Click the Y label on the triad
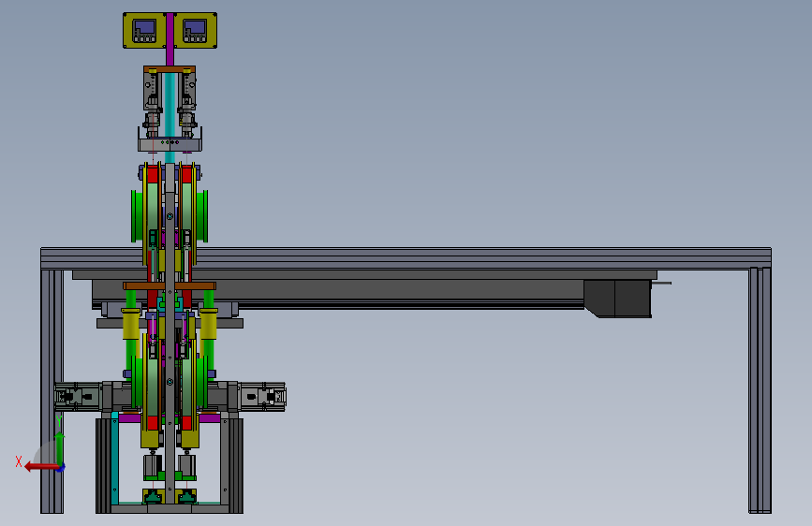812x526 pixels. point(58,421)
